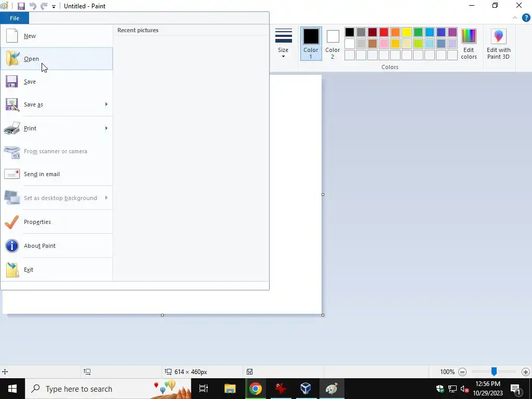Click the Open folder icon
The height and width of the screenshot is (399, 532).
coord(12,58)
